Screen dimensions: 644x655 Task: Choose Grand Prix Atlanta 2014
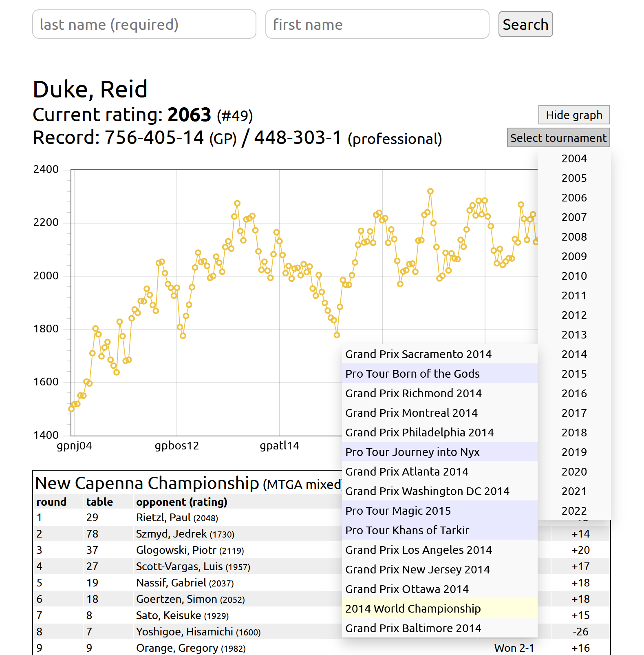[439, 471]
